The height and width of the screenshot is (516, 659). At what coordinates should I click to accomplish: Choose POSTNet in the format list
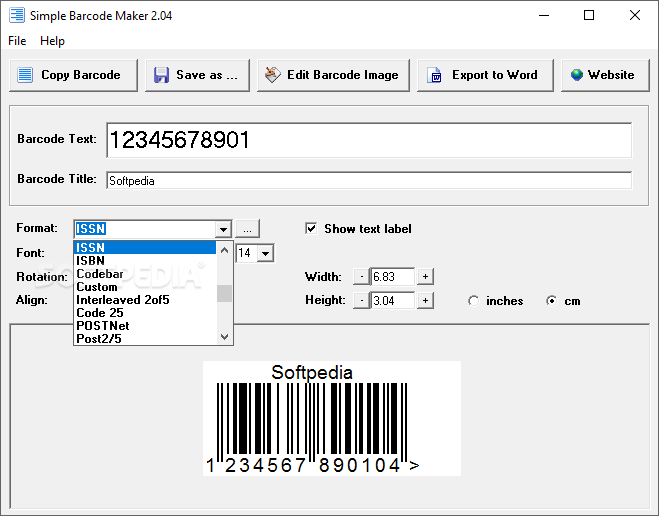145,326
